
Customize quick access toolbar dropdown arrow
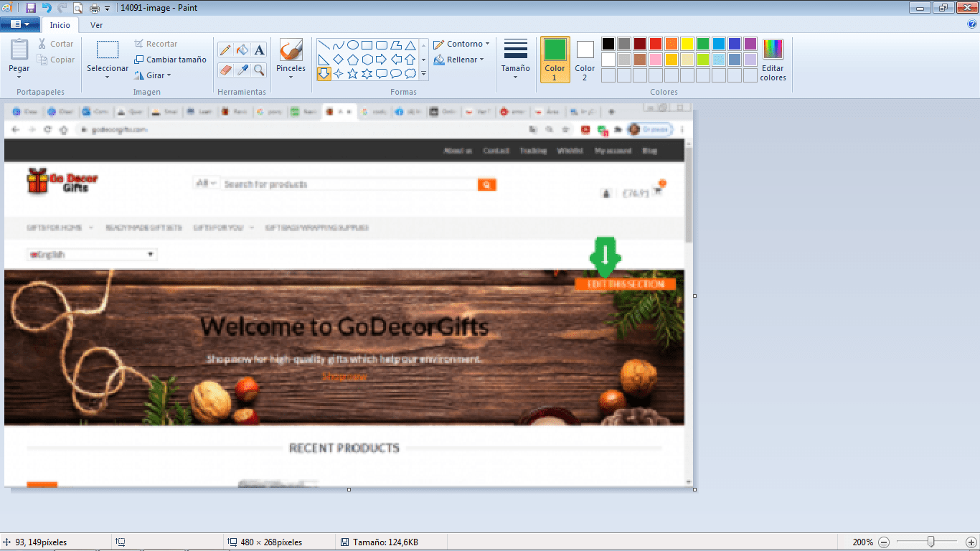108,9
